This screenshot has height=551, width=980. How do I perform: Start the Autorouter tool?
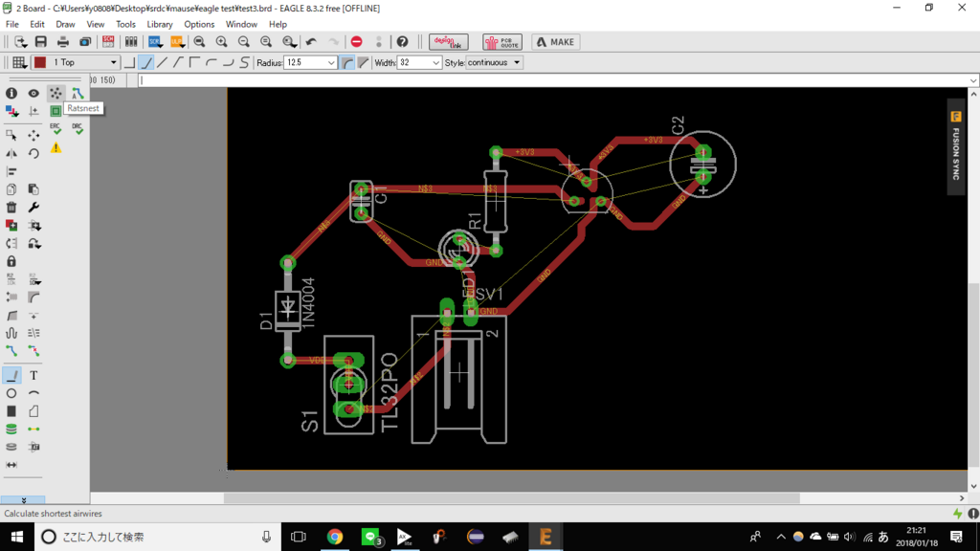click(78, 93)
